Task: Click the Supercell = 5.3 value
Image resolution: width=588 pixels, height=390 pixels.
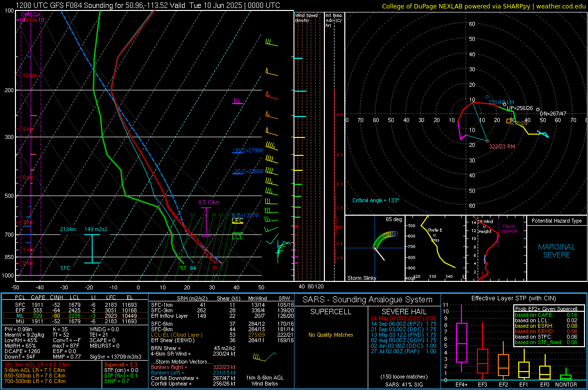Action: point(121,365)
